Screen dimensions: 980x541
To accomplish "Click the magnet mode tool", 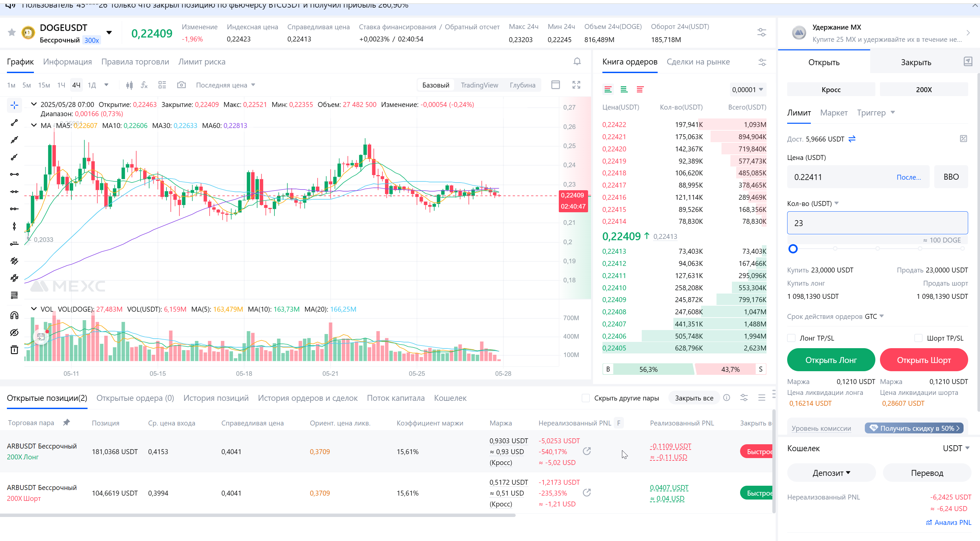I will (x=14, y=315).
